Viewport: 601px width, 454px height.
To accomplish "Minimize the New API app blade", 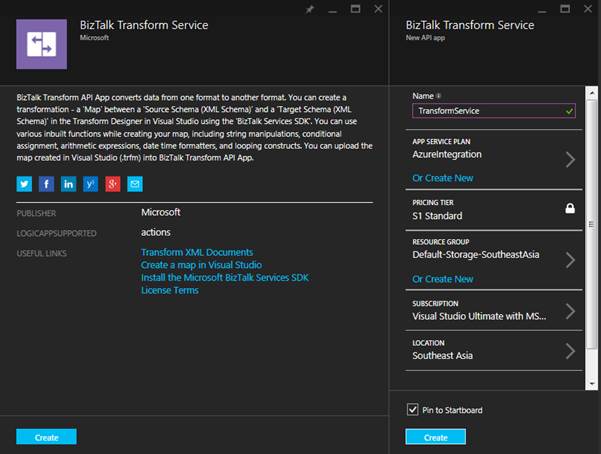I will coord(542,11).
